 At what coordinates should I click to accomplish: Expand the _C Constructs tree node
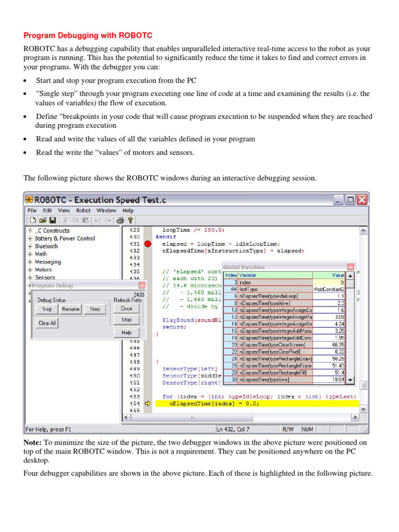tap(30, 230)
